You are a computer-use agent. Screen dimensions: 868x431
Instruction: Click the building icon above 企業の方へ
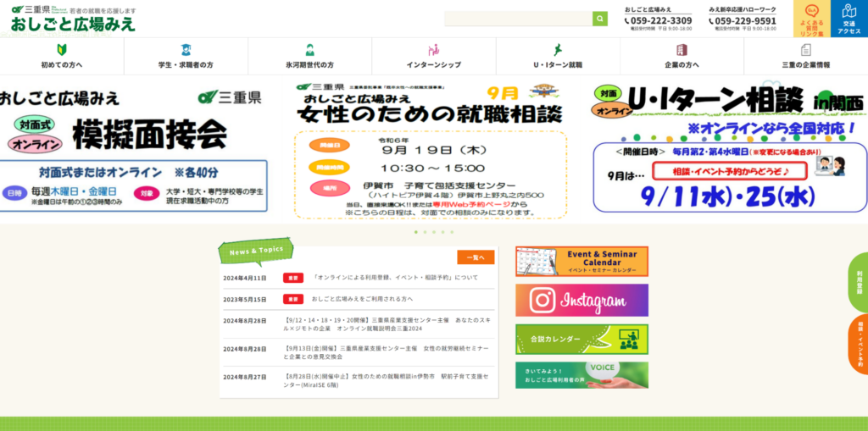[682, 50]
